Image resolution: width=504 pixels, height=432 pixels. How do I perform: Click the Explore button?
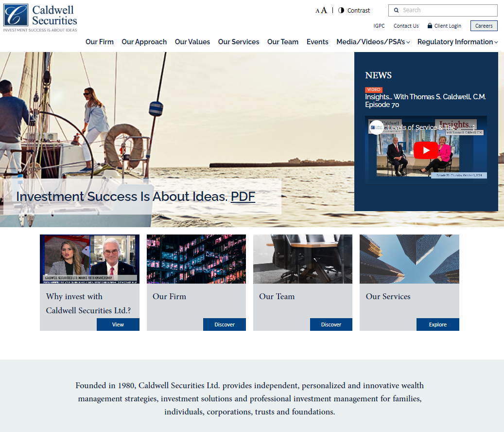(x=438, y=324)
